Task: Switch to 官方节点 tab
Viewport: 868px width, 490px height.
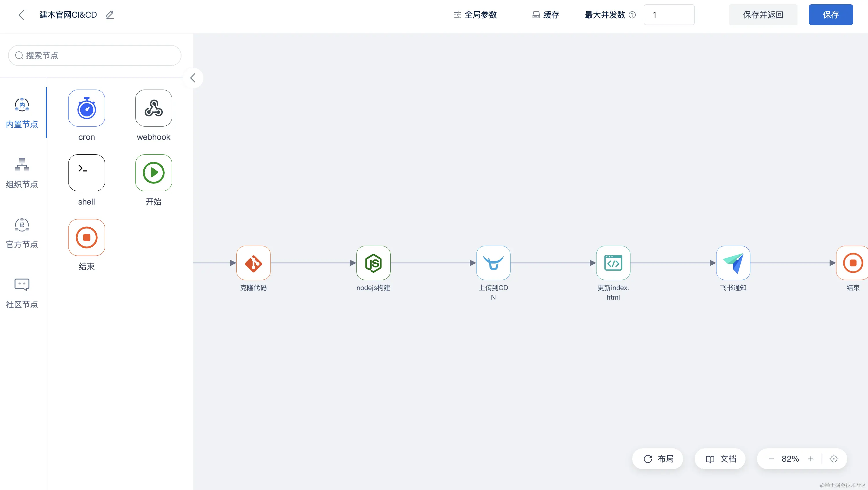Action: pos(22,233)
